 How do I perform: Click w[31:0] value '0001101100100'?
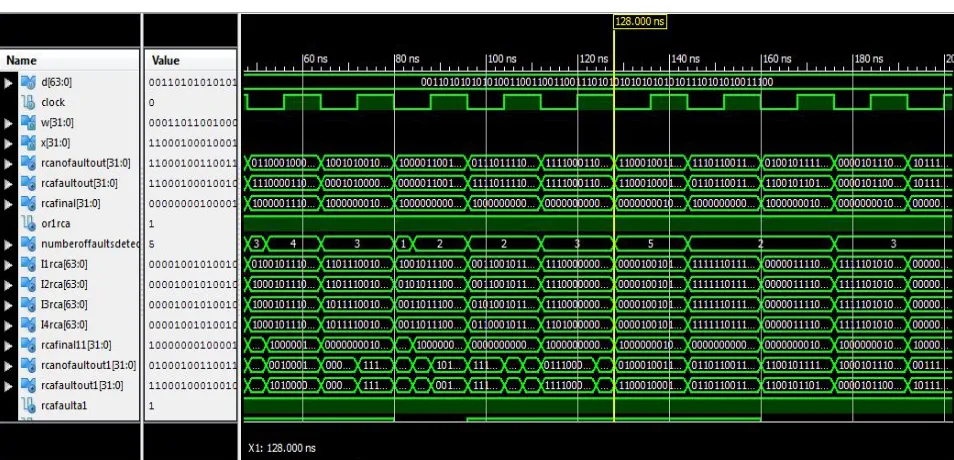[x=192, y=123]
